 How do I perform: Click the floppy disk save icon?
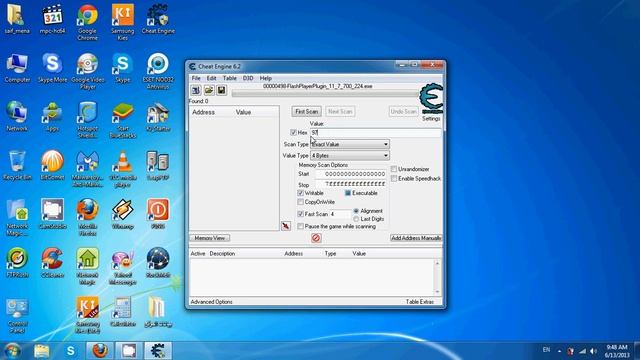coord(221,90)
